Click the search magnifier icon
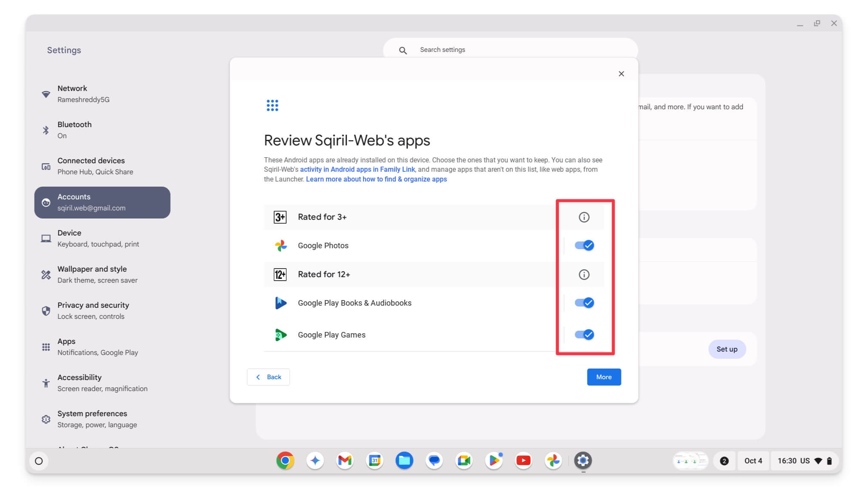 coord(403,50)
